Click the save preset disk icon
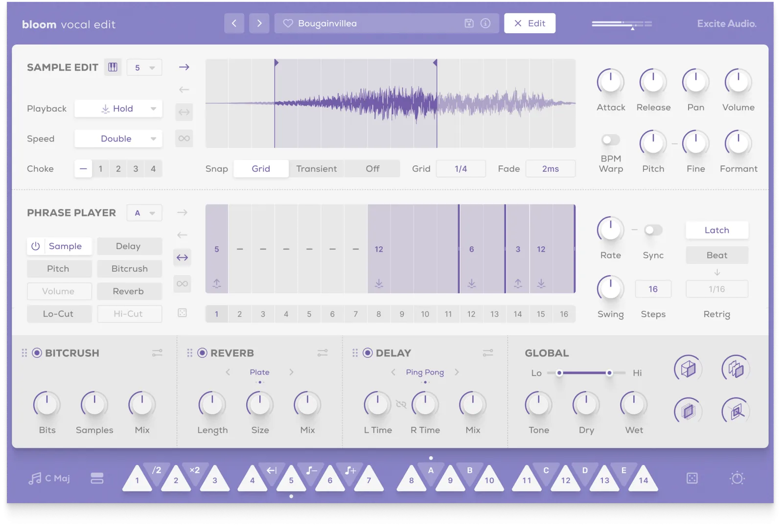 tap(469, 23)
